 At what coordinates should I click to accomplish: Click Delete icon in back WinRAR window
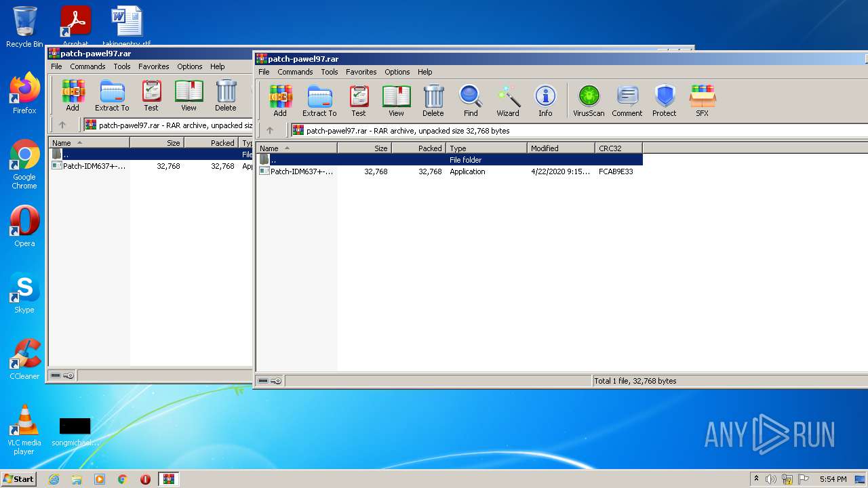(226, 96)
